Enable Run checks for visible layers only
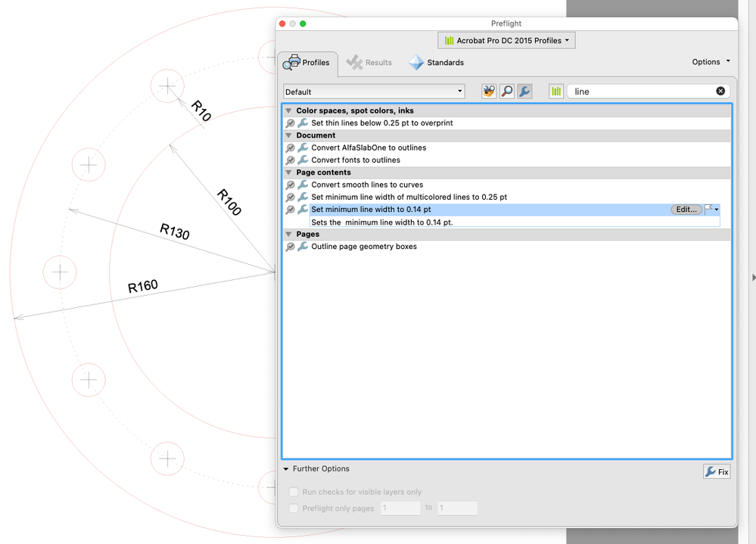The image size is (756, 544). [293, 492]
